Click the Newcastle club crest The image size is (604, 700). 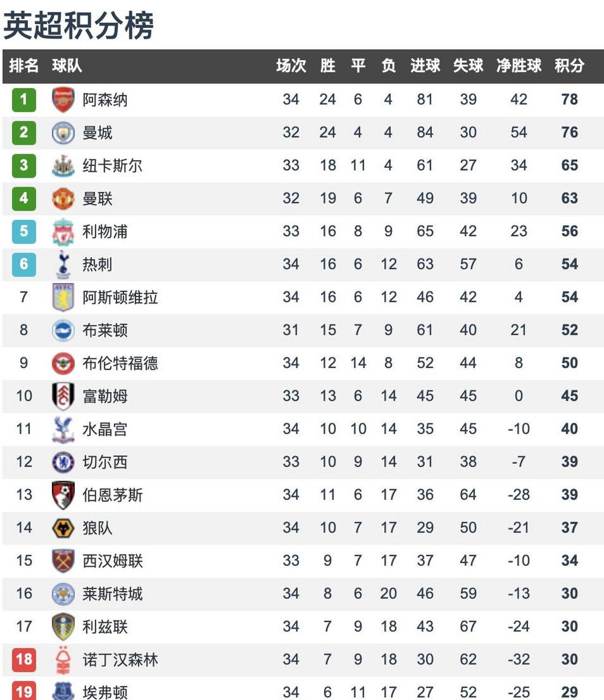click(x=63, y=166)
